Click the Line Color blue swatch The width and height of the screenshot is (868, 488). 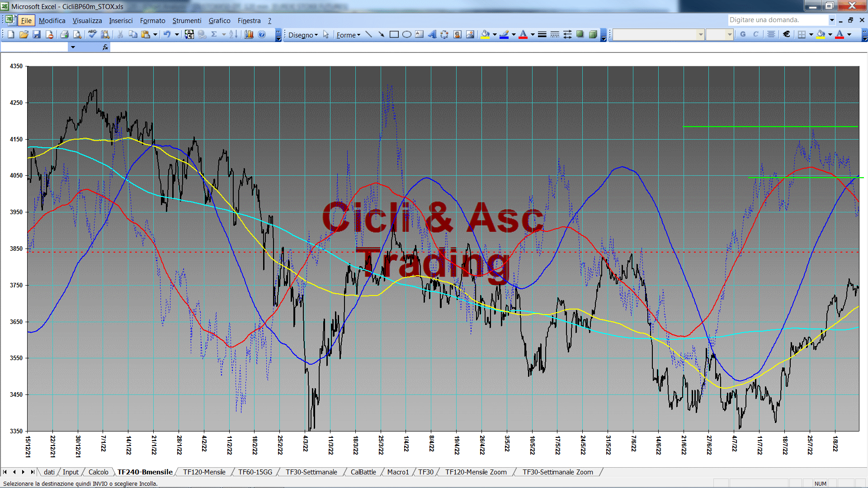coord(505,35)
